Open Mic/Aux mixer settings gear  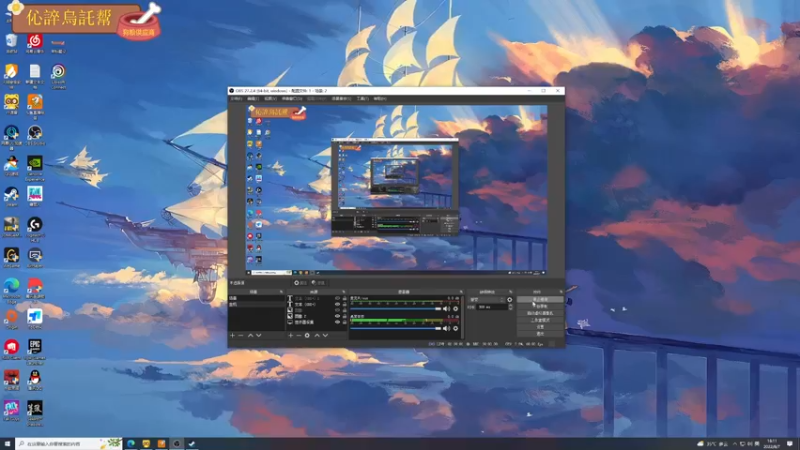[456, 309]
